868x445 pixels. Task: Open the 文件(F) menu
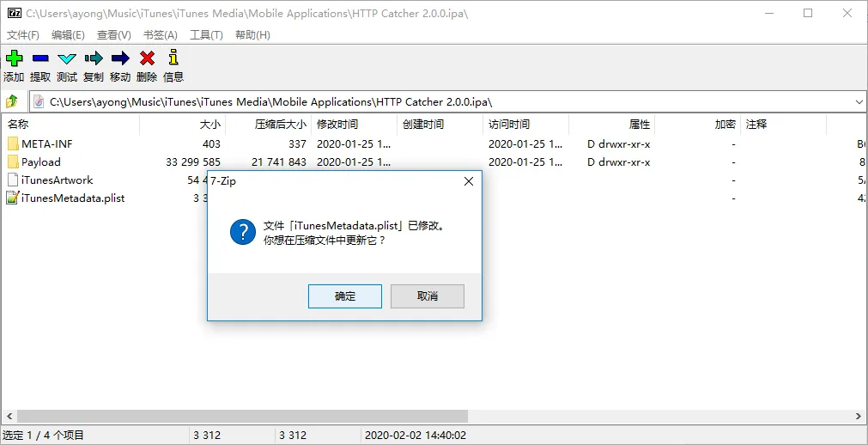click(x=22, y=35)
